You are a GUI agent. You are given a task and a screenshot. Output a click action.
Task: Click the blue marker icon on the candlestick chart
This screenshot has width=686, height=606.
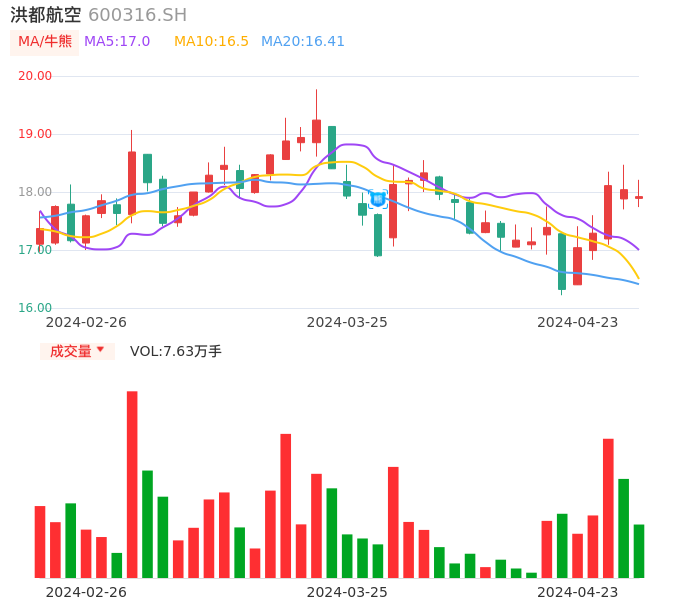378,199
